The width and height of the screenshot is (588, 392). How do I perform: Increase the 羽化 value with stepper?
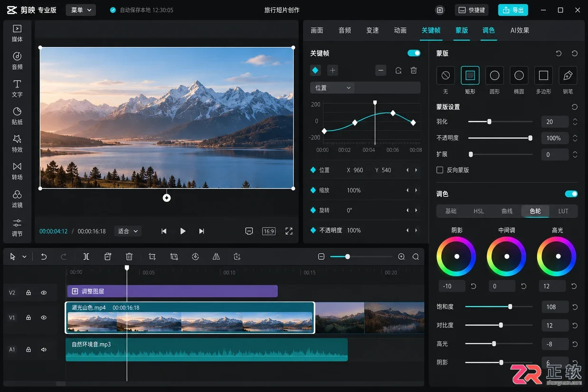[x=575, y=120]
